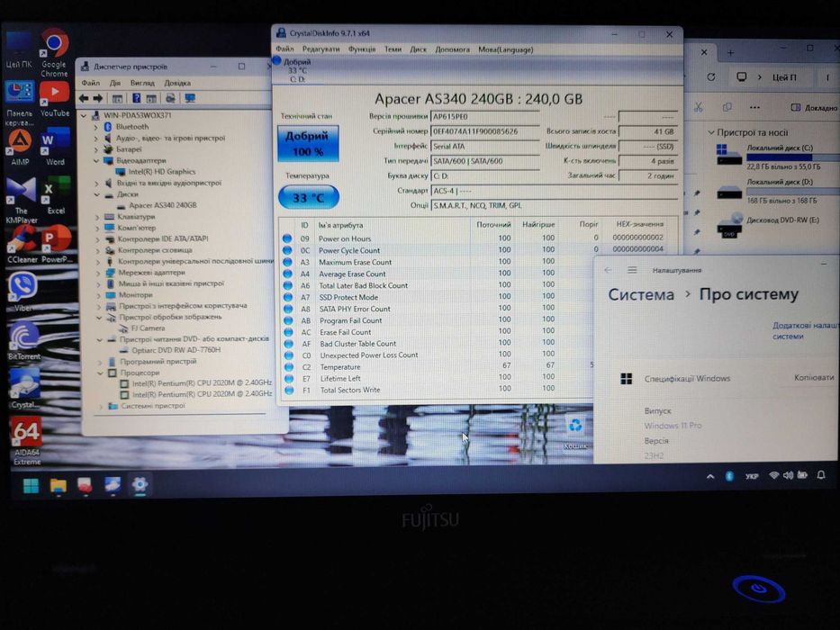Select Apacer AS340 240GB in Device Manager
The height and width of the screenshot is (630, 840).
point(163,205)
